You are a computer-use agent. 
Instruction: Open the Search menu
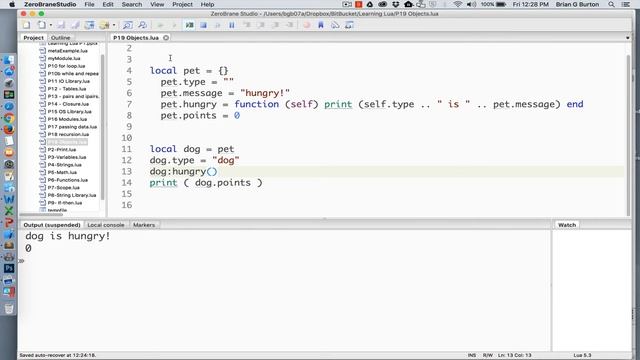[x=131, y=4]
